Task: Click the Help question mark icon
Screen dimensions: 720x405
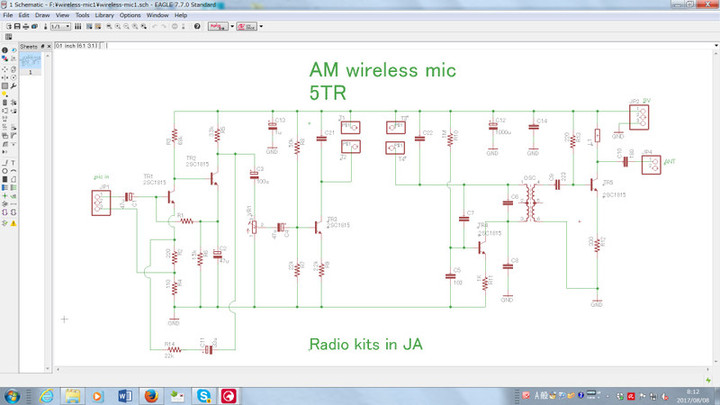Action: tap(197, 26)
